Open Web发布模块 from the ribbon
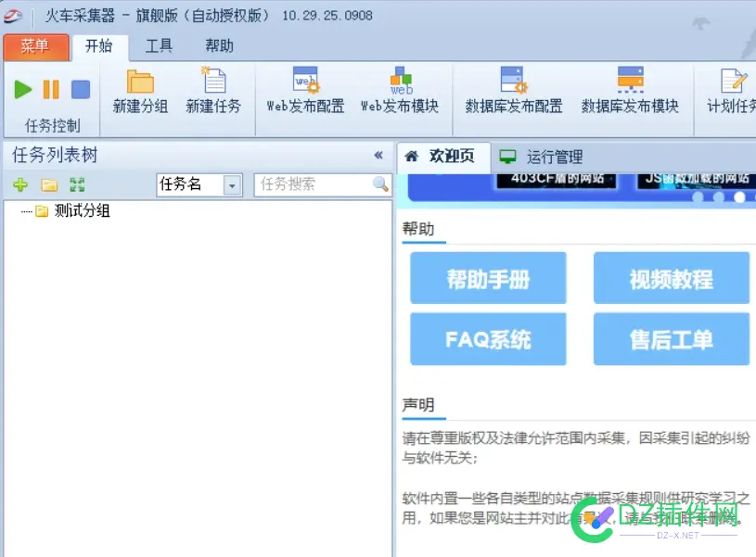This screenshot has height=557, width=756. (400, 91)
